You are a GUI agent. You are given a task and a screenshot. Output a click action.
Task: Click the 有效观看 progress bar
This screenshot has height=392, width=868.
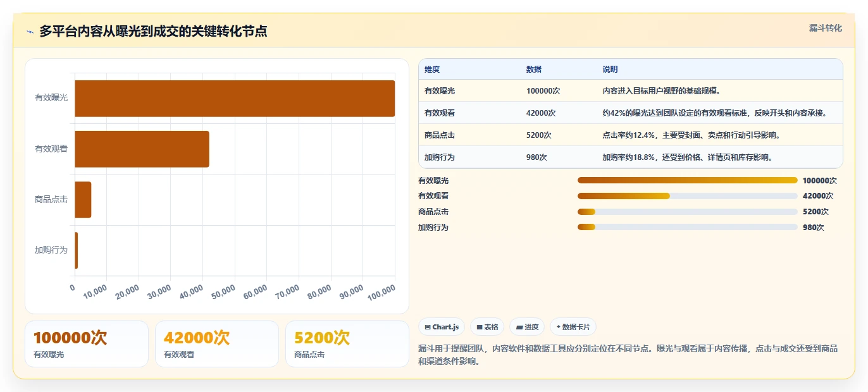(687, 196)
